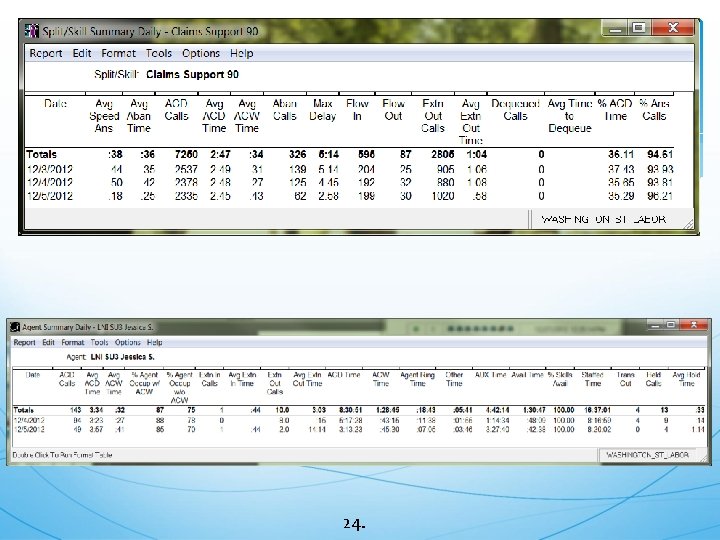Click Totals row label in Agent Summary table
Screen dimensions: 720x540
[x=23, y=410]
